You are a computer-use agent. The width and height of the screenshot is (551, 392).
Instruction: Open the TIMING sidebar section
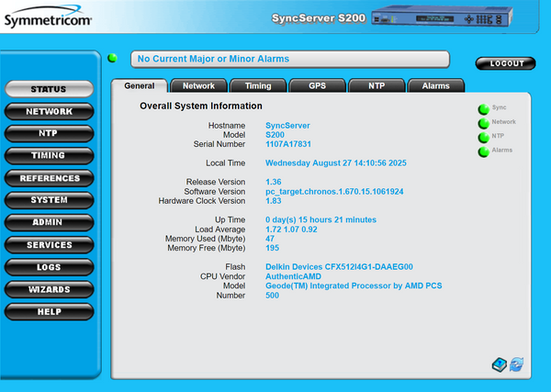coord(49,155)
